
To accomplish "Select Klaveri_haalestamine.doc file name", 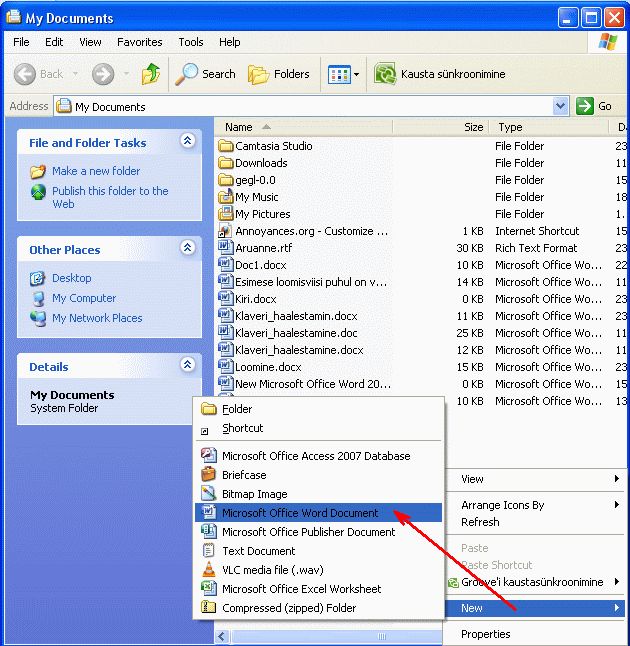I will (x=296, y=333).
